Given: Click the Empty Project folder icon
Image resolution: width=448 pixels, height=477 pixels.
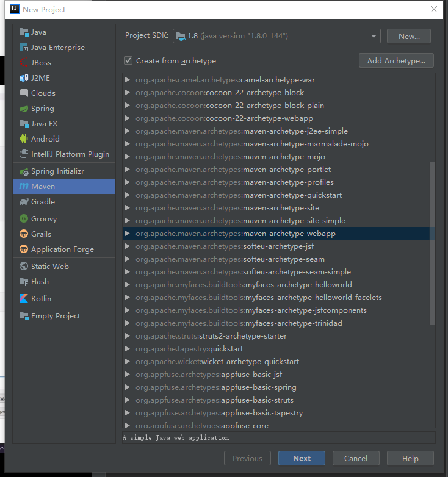Looking at the screenshot, I should click(24, 316).
